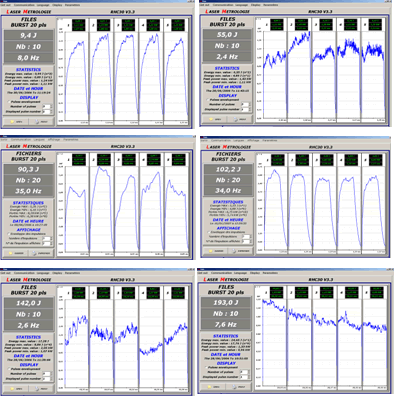Click the 34,0 Hz frequency readout

tap(228, 190)
